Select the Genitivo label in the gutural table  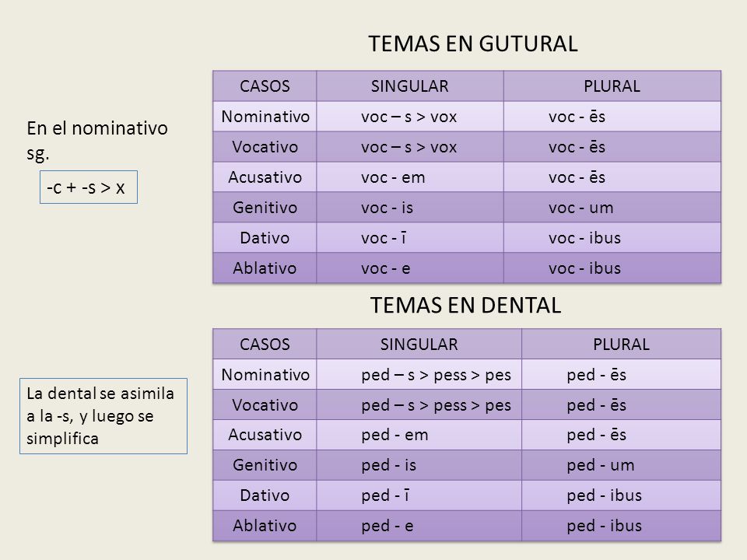pyautogui.click(x=265, y=208)
